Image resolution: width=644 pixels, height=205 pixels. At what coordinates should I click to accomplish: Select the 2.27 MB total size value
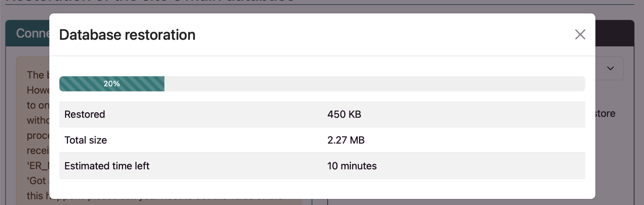[346, 140]
